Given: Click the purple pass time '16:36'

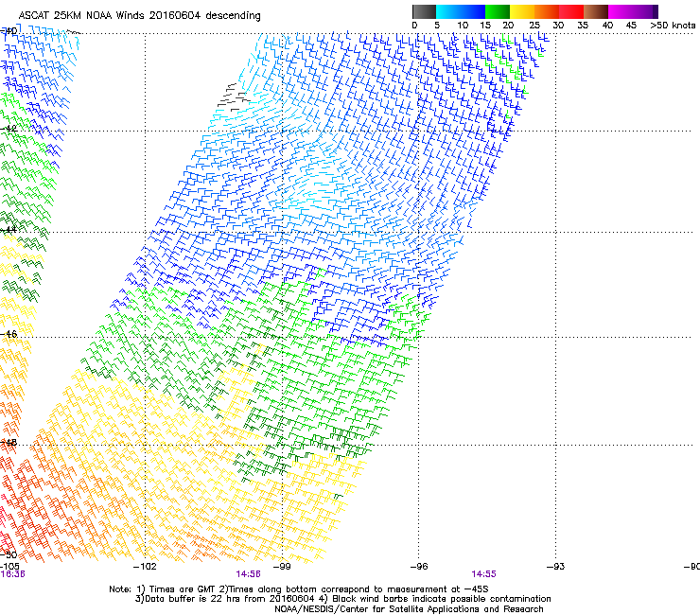Looking at the screenshot, I should 12,574.
